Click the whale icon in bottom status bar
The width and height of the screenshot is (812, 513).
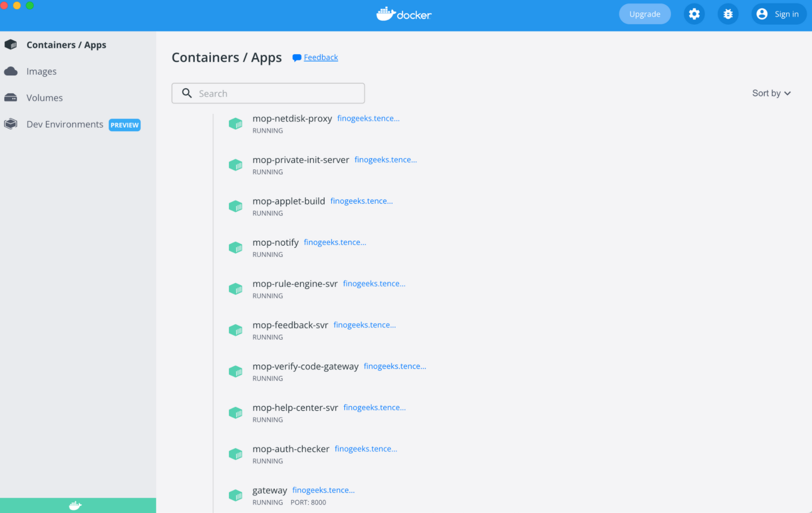pyautogui.click(x=75, y=506)
